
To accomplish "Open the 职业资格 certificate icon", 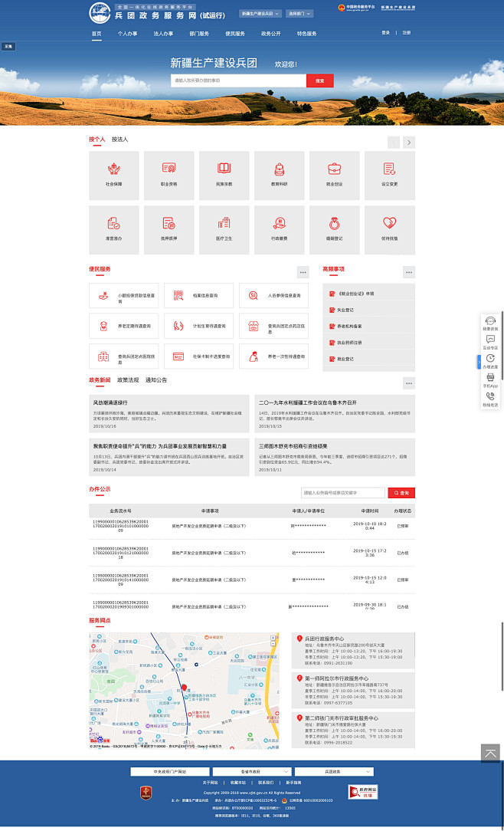I will coord(169,170).
